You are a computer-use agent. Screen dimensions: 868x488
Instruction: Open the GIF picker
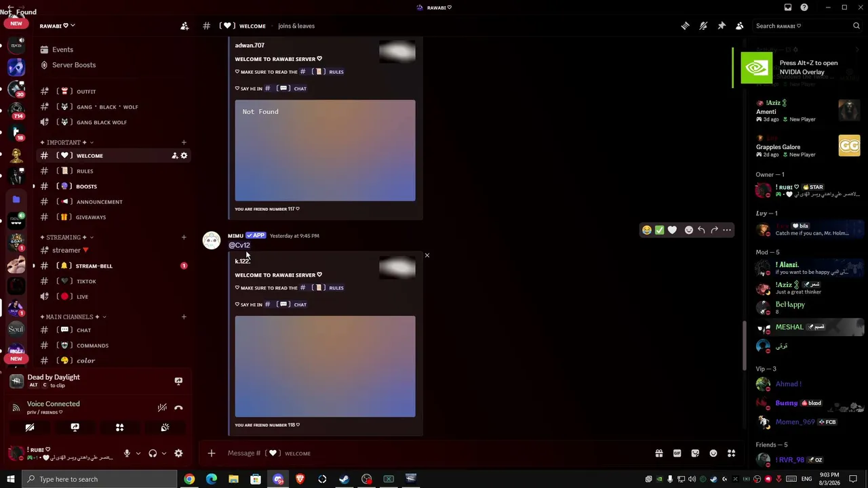coord(677,453)
